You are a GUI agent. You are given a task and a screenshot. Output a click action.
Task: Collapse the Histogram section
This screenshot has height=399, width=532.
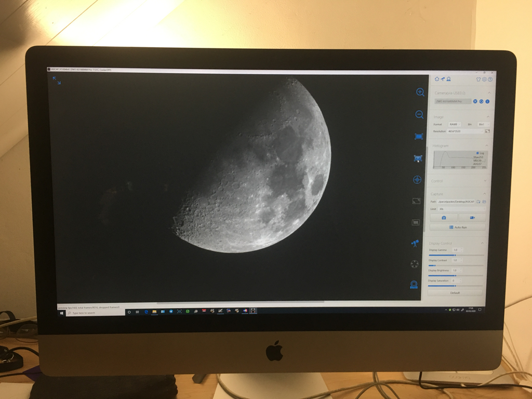487,146
